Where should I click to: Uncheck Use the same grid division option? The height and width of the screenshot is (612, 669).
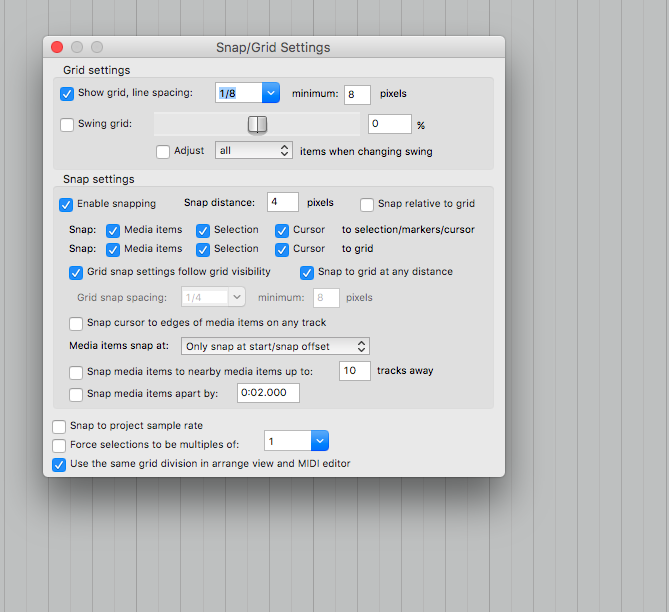[59, 465]
